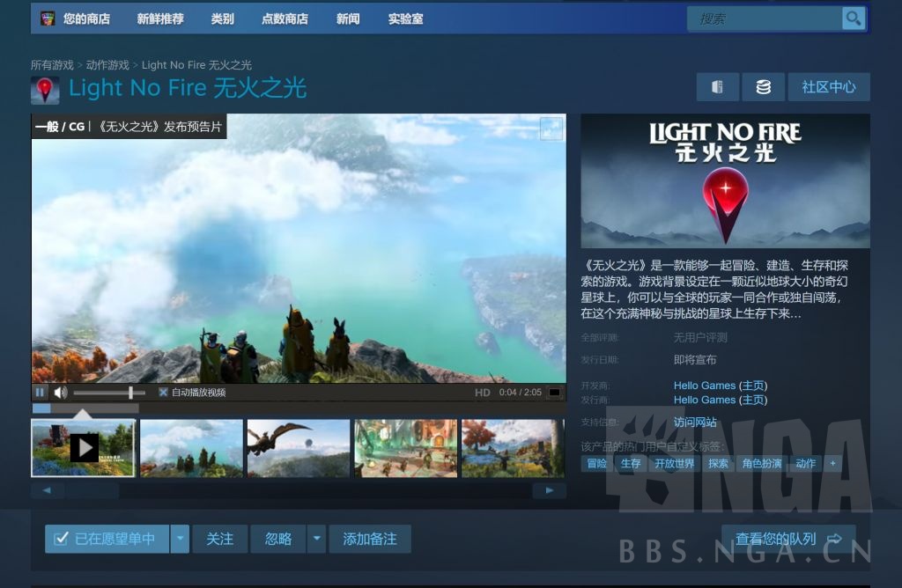The height and width of the screenshot is (588, 902).
Task: Click the 忽略 ignore button
Action: [x=277, y=539]
